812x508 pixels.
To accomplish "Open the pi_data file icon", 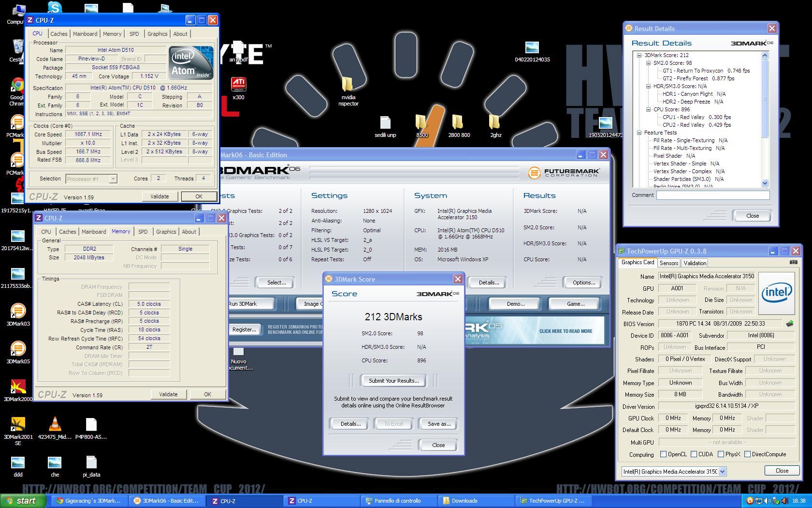I will 91,466.
